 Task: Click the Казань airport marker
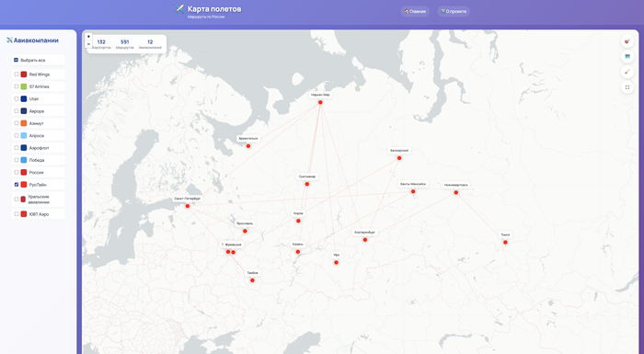coord(298,252)
